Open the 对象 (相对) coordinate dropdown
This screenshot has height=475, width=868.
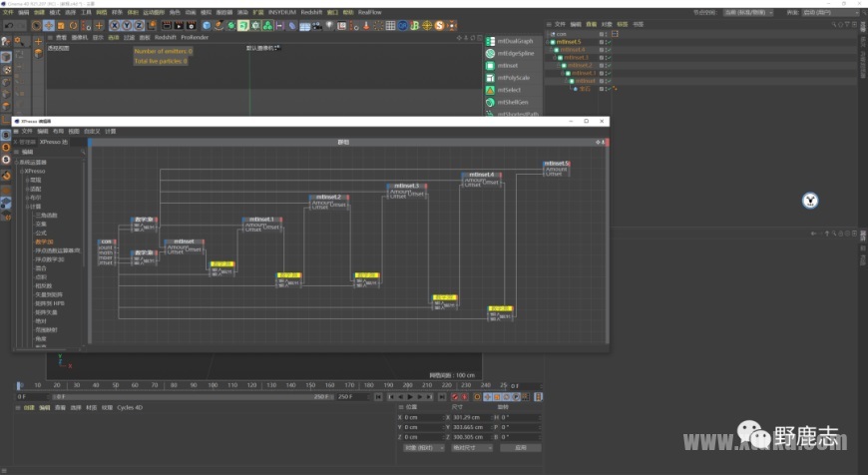click(423, 448)
